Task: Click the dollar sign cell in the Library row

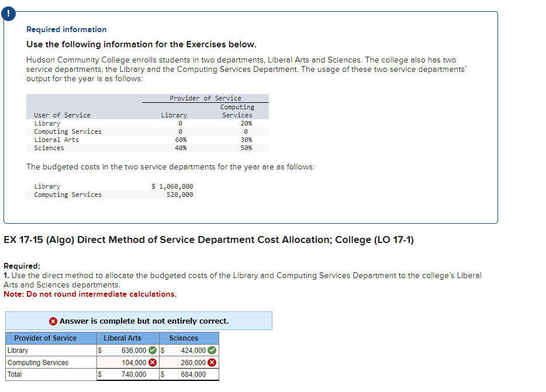Action: click(100, 351)
